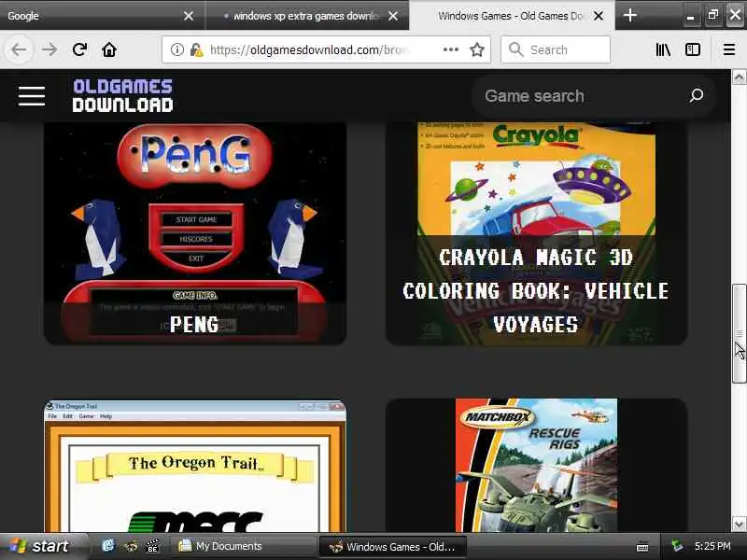Click the PENG title text
Viewport: 747px width, 560px height.
(x=194, y=325)
